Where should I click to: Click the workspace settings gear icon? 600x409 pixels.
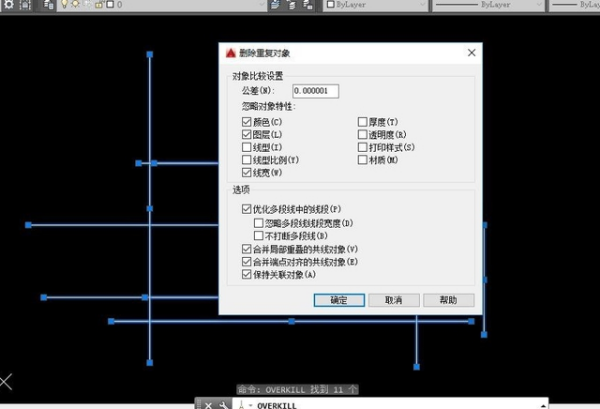click(8, 5)
